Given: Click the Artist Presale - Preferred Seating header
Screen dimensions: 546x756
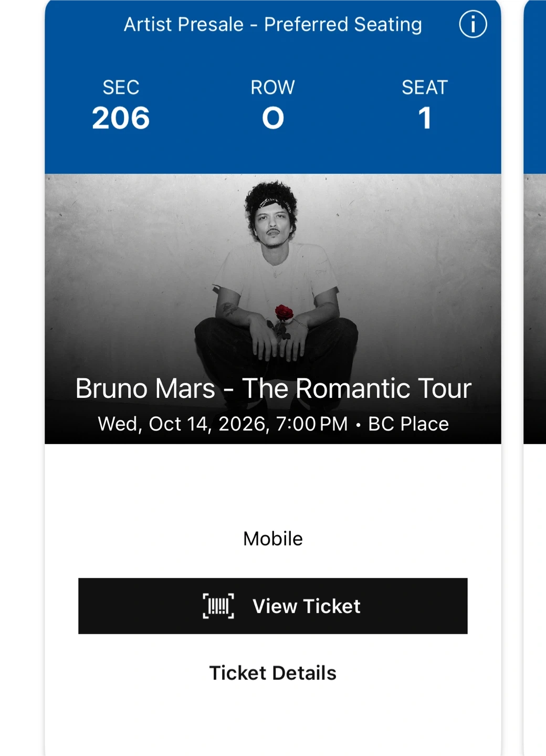Looking at the screenshot, I should 272,25.
